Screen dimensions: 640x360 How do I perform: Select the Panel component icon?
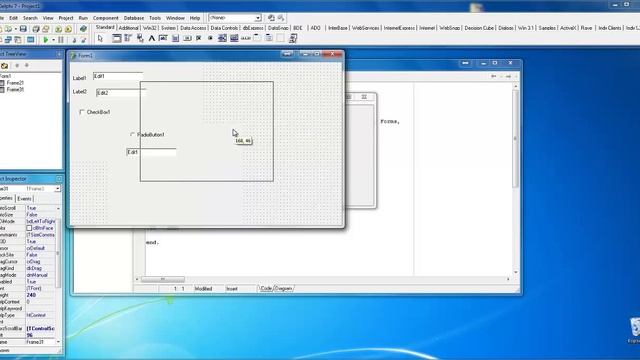[281, 38]
